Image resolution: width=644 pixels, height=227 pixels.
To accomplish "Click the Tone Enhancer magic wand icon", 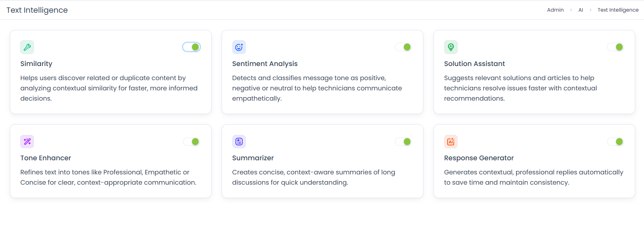I will pyautogui.click(x=27, y=142).
